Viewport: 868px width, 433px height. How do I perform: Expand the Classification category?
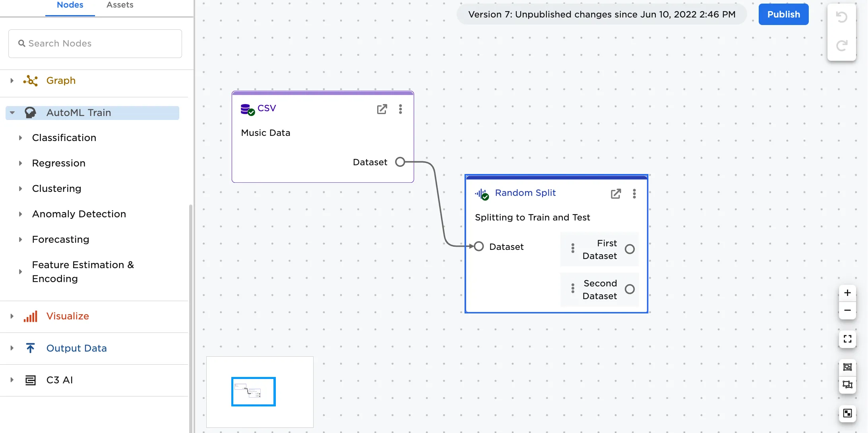21,137
